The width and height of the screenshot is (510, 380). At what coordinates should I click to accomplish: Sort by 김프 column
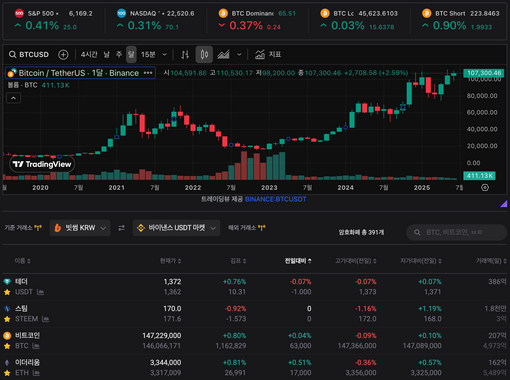[x=238, y=261]
